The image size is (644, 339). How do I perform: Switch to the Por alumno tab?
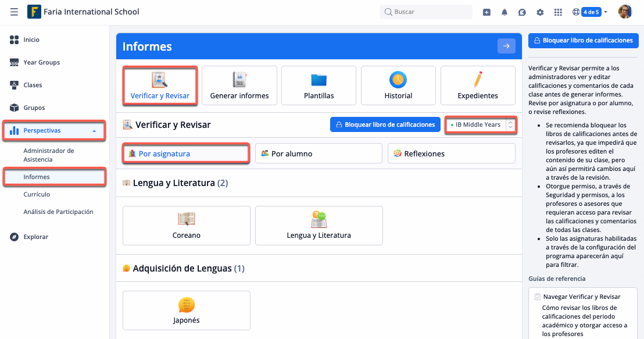click(x=319, y=154)
